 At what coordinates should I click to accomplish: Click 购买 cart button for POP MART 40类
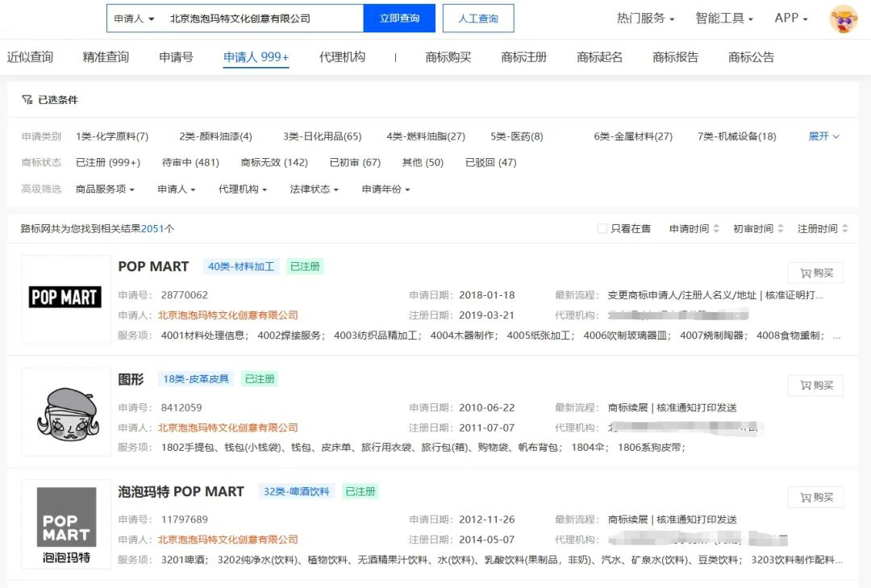click(815, 273)
